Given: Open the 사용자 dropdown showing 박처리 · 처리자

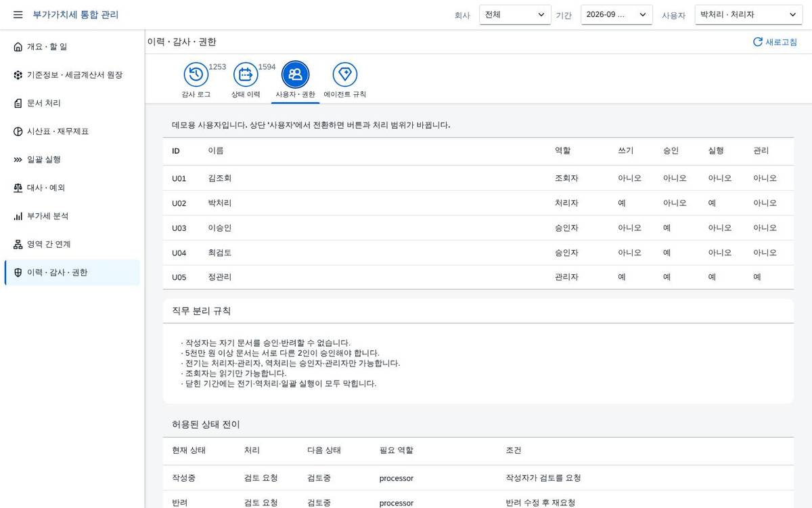Looking at the screenshot, I should (748, 15).
